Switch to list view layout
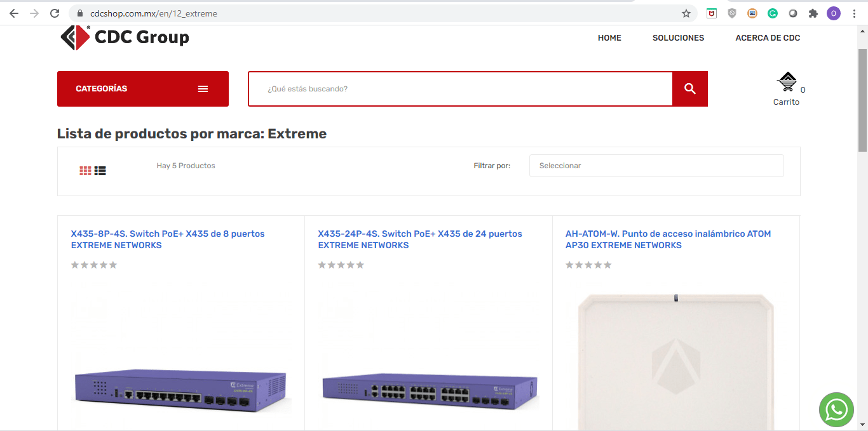The height and width of the screenshot is (431, 868). tap(100, 170)
